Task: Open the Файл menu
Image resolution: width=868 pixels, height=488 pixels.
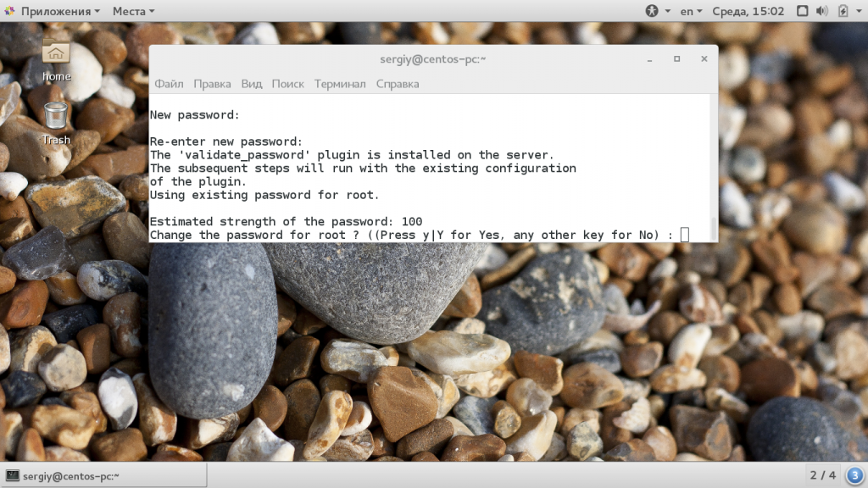Action: pos(169,84)
